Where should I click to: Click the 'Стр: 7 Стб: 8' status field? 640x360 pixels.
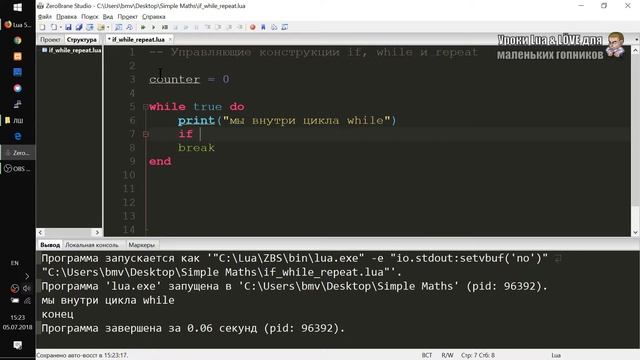pyautogui.click(x=478, y=356)
